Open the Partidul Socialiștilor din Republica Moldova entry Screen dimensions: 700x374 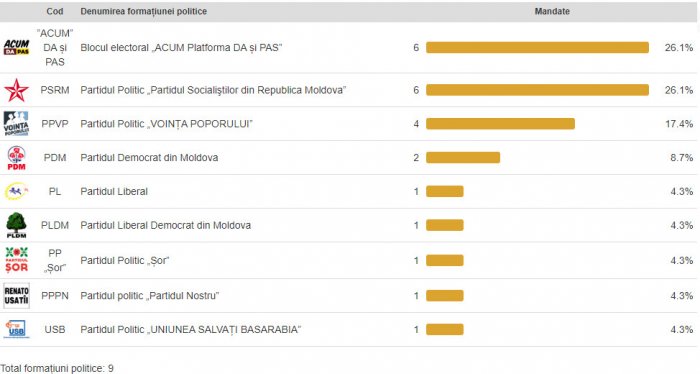[x=213, y=90]
